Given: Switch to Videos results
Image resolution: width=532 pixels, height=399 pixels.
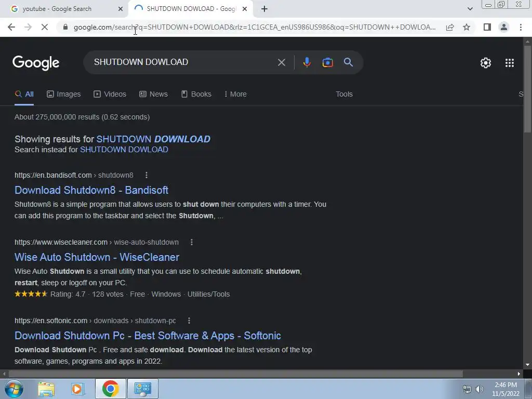Looking at the screenshot, I should (x=110, y=95).
